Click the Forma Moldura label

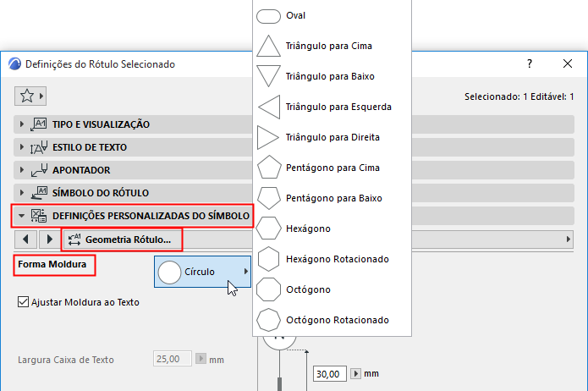(x=52, y=264)
